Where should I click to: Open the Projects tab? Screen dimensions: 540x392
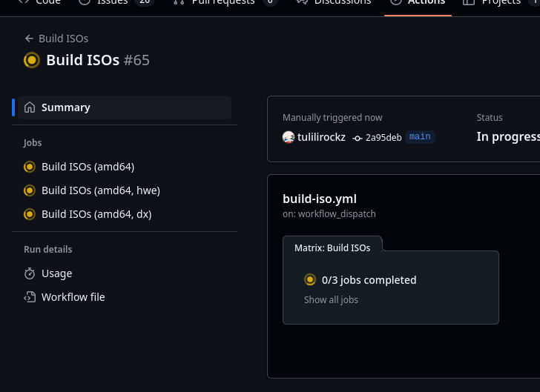tap(501, 2)
